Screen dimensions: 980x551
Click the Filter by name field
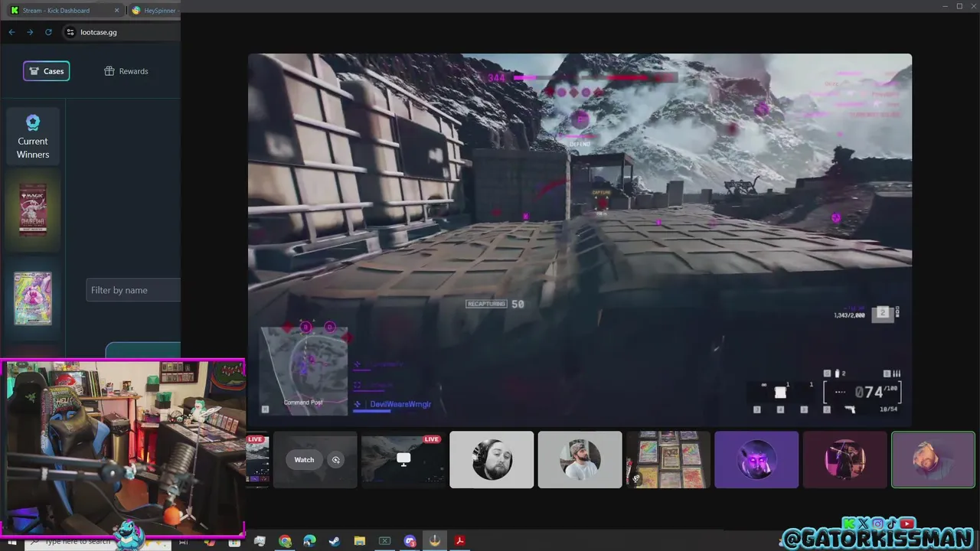tap(133, 290)
